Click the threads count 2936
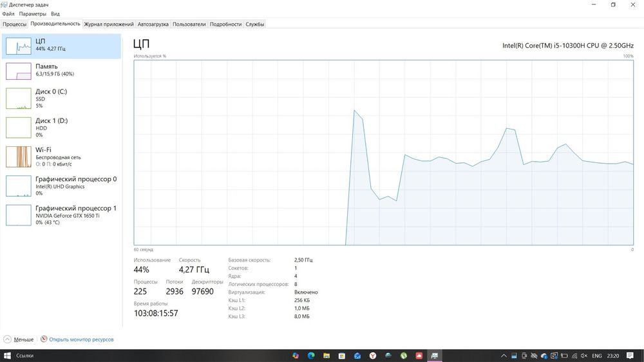The height and width of the screenshot is (362, 644). tap(175, 291)
